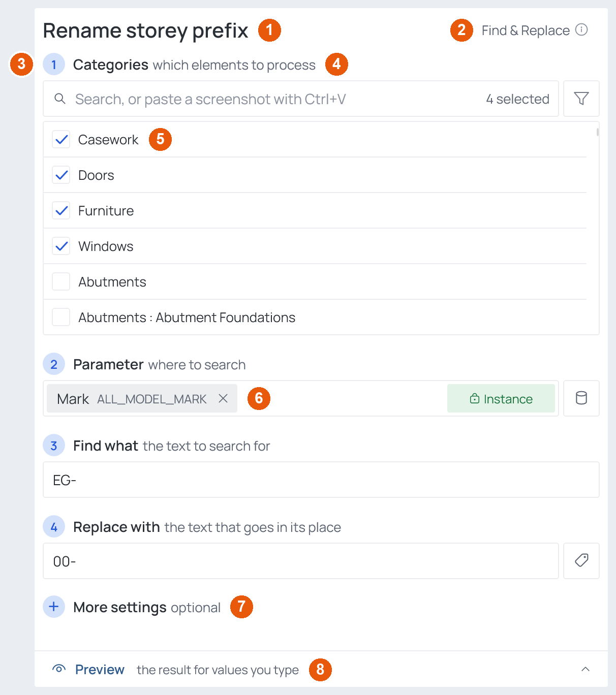Remove the Mark parameter chip with X

tap(223, 399)
